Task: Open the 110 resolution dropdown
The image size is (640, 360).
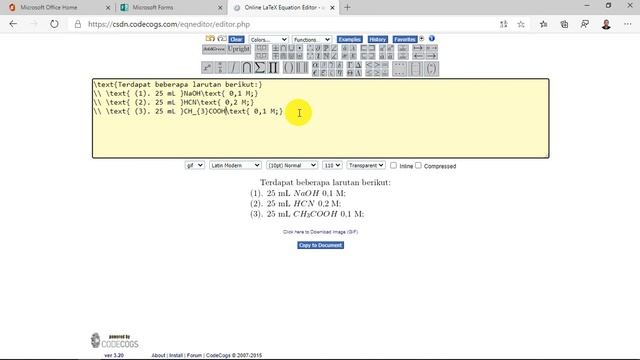Action: coord(332,165)
